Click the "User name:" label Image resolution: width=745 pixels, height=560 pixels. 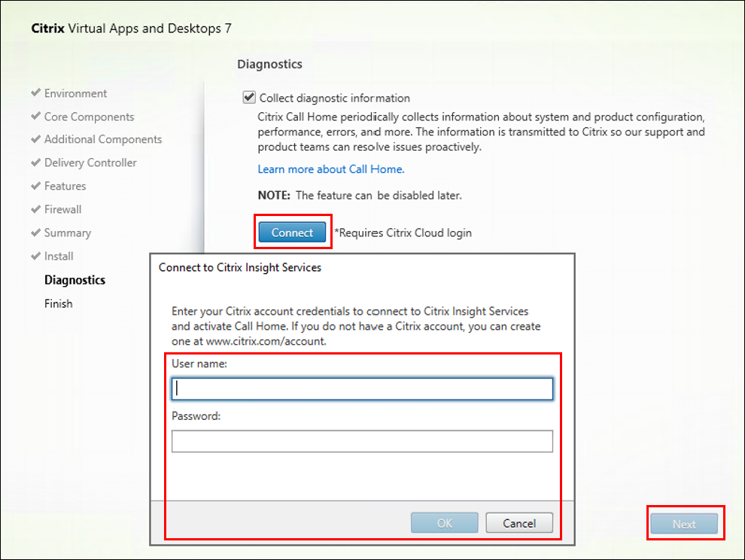click(x=199, y=364)
